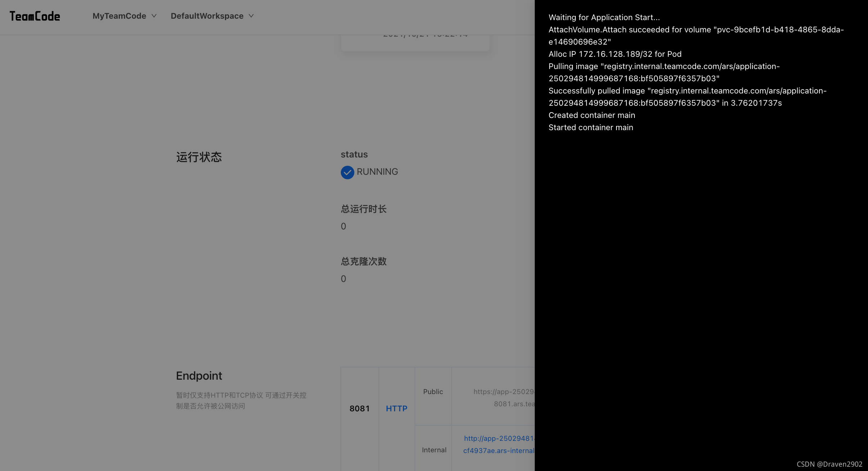Click the 'Created container main' log line
The width and height of the screenshot is (868, 471).
(592, 115)
